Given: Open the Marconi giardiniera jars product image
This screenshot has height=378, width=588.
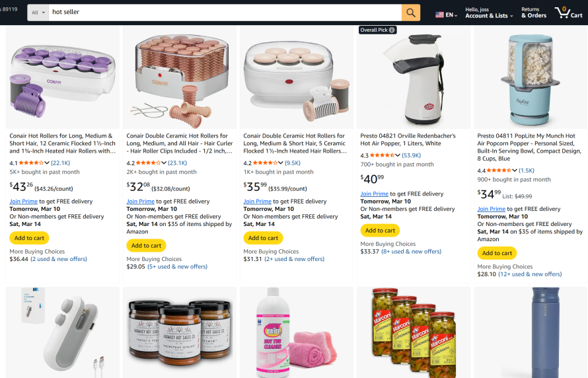Looking at the screenshot, I should point(413,332).
